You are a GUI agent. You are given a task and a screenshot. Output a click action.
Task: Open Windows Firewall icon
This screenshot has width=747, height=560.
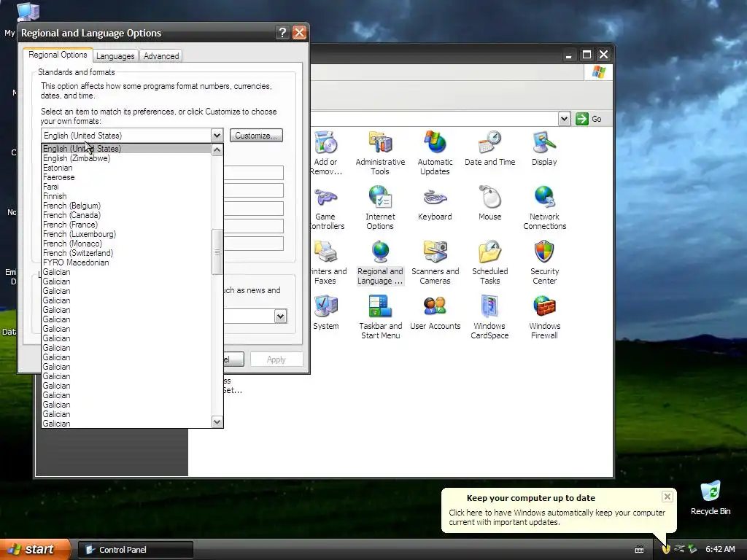click(x=544, y=317)
